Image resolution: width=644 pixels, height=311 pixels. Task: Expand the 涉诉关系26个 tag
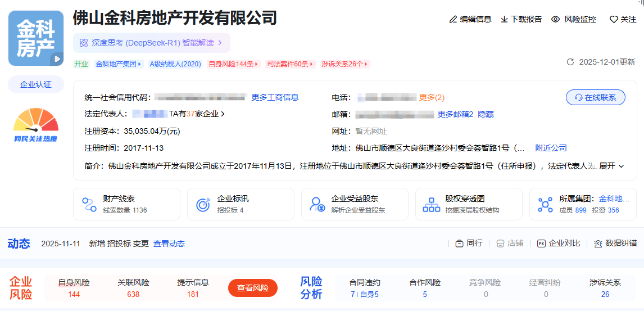(346, 64)
